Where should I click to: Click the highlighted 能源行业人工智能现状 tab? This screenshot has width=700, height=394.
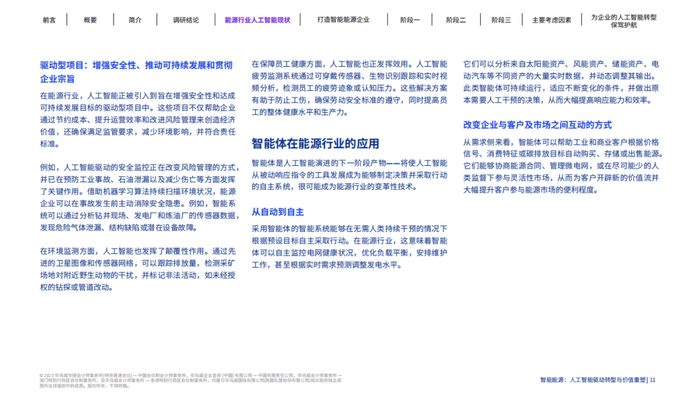257,20
